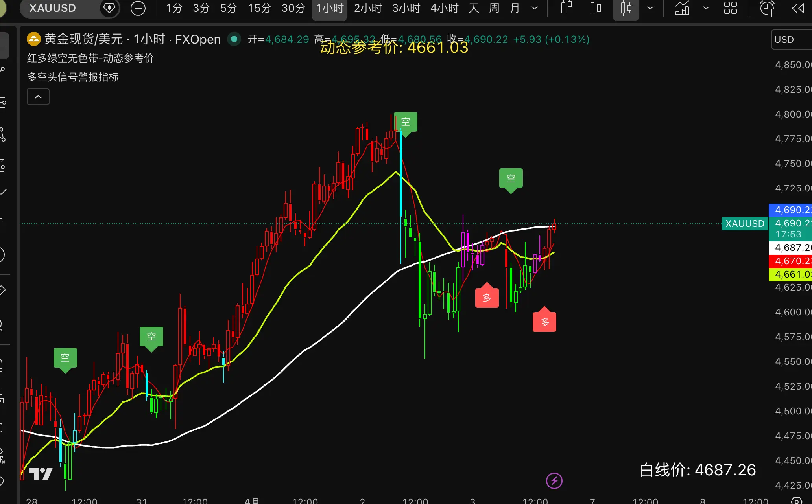Screen dimensions: 812x504
Task: Click the bar replay rewind icon
Action: 798,8
